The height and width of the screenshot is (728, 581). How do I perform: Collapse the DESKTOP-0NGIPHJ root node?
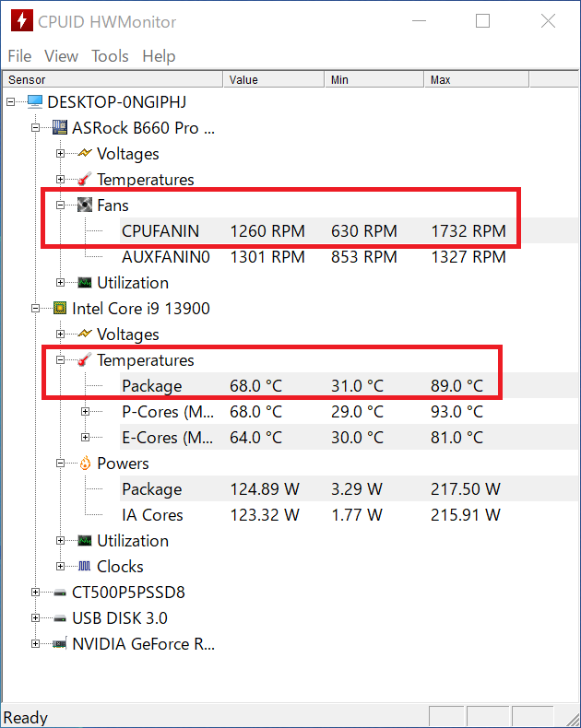pyautogui.click(x=11, y=101)
